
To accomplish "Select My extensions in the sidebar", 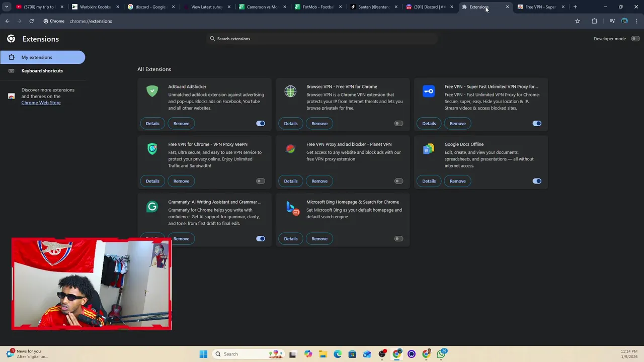I will (42, 57).
